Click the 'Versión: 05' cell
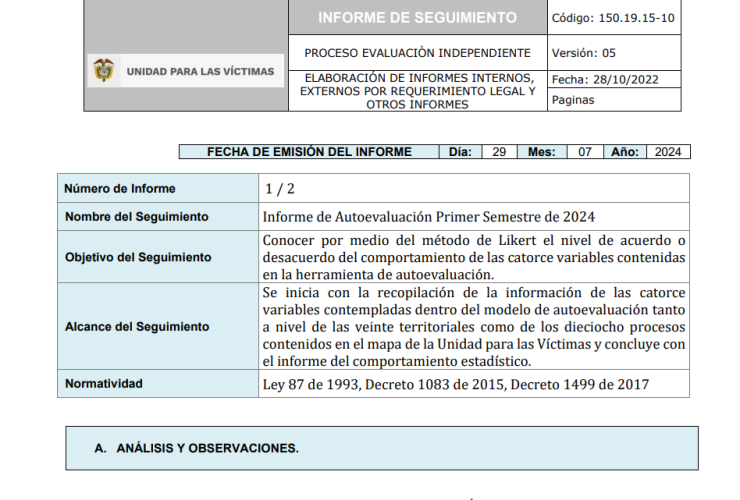Viewport: 740px width, 500px height. [x=614, y=53]
